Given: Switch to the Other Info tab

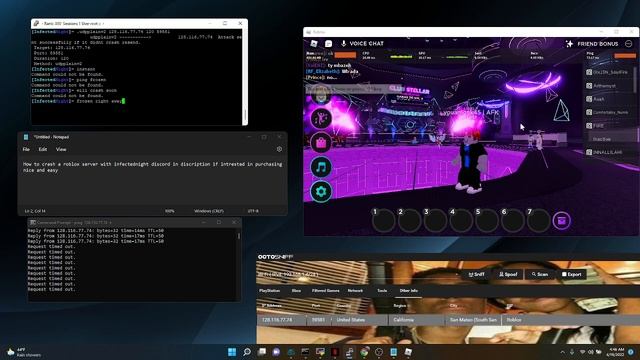Looking at the screenshot, I should (409, 291).
